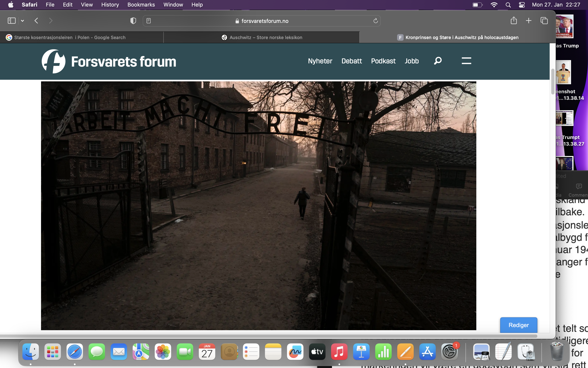Open the History menu
This screenshot has height=368, width=588.
(x=110, y=5)
